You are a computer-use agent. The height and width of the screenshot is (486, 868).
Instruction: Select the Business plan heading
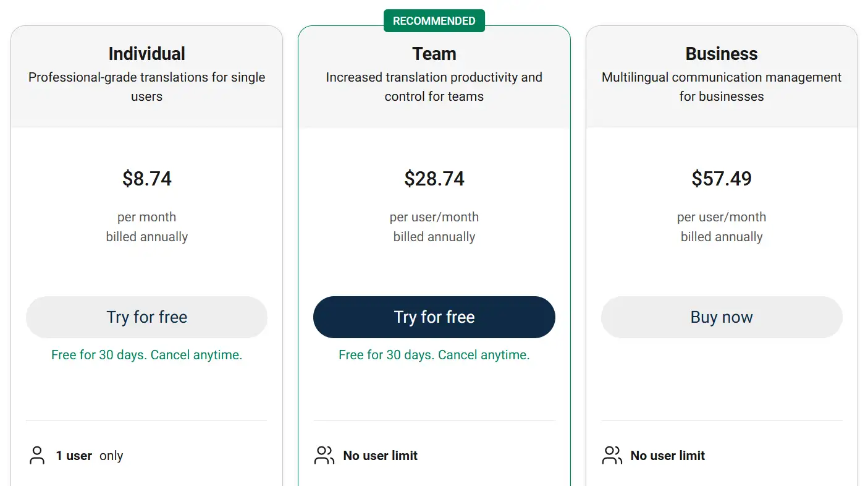[x=722, y=54]
